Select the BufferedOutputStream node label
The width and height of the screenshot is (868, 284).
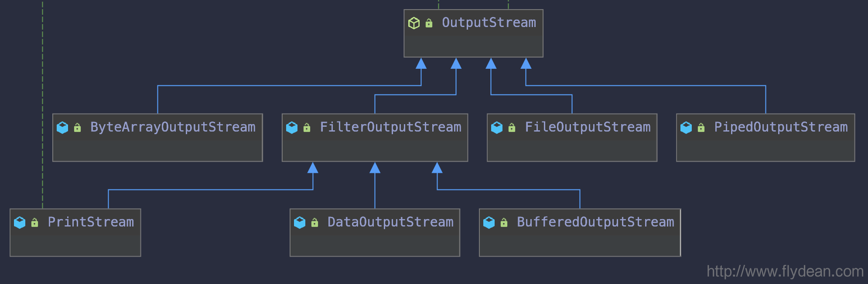pyautogui.click(x=595, y=222)
